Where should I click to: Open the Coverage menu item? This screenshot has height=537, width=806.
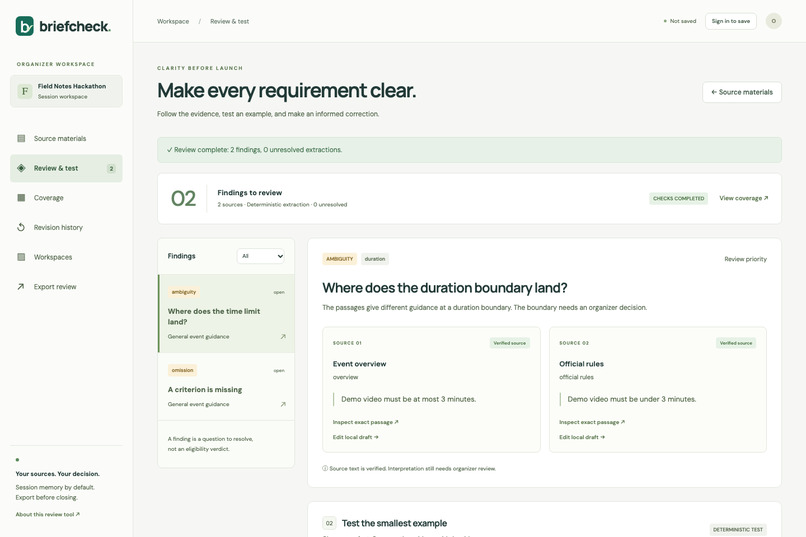tap(66, 198)
